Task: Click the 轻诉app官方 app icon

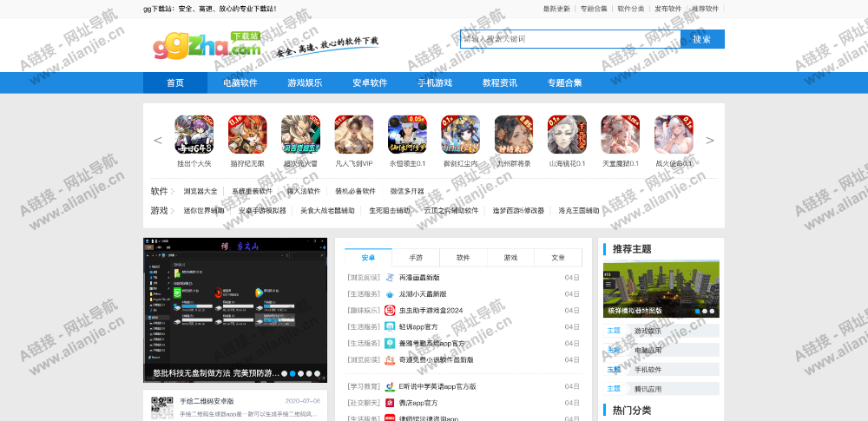Action: (391, 327)
